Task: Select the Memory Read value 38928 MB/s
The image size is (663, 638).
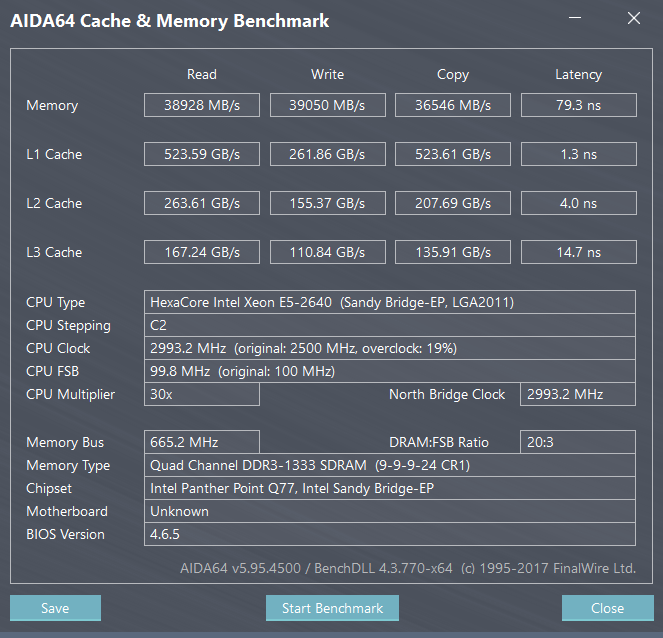Action: pos(202,105)
